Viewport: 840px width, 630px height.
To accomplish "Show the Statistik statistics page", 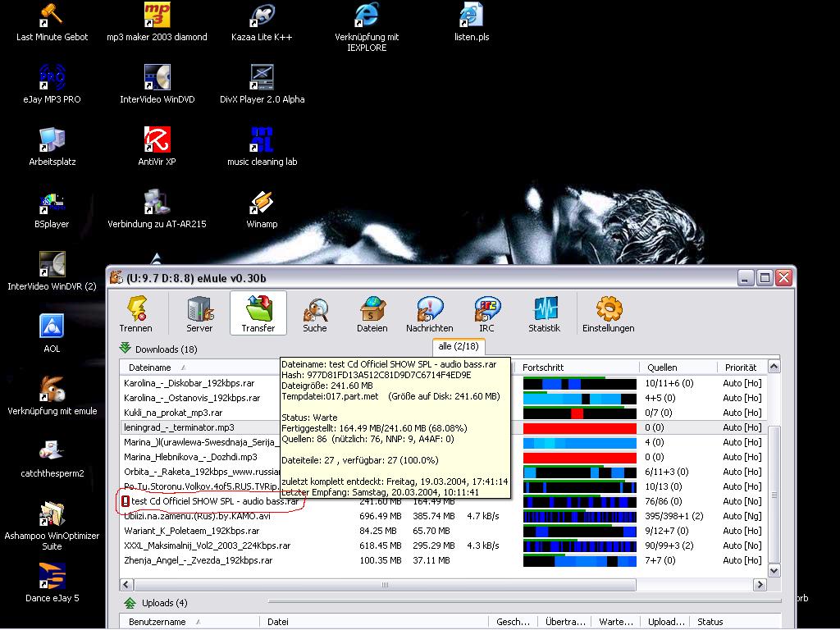I will (544, 313).
